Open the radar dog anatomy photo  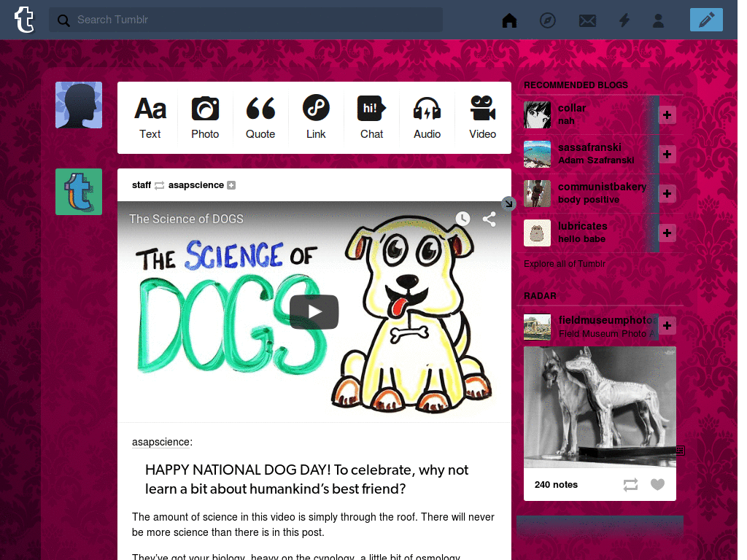point(600,407)
